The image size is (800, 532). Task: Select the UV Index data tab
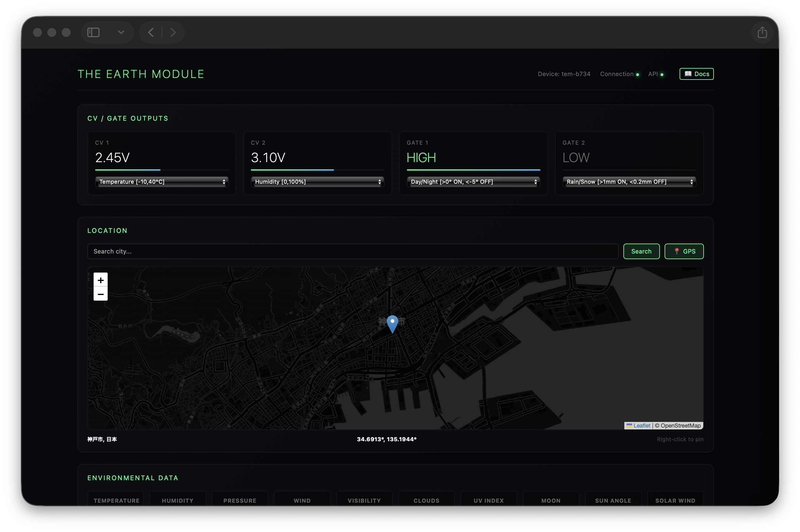tap(488, 500)
